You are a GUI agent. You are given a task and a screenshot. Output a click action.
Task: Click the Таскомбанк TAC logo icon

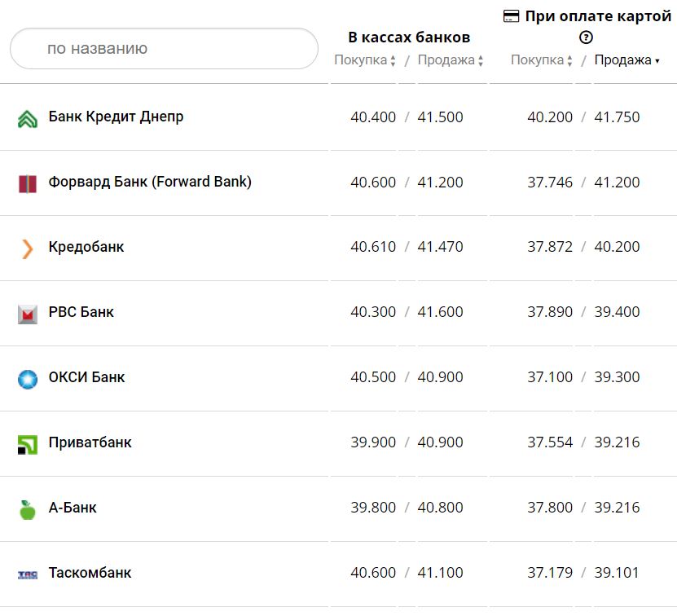(28, 574)
